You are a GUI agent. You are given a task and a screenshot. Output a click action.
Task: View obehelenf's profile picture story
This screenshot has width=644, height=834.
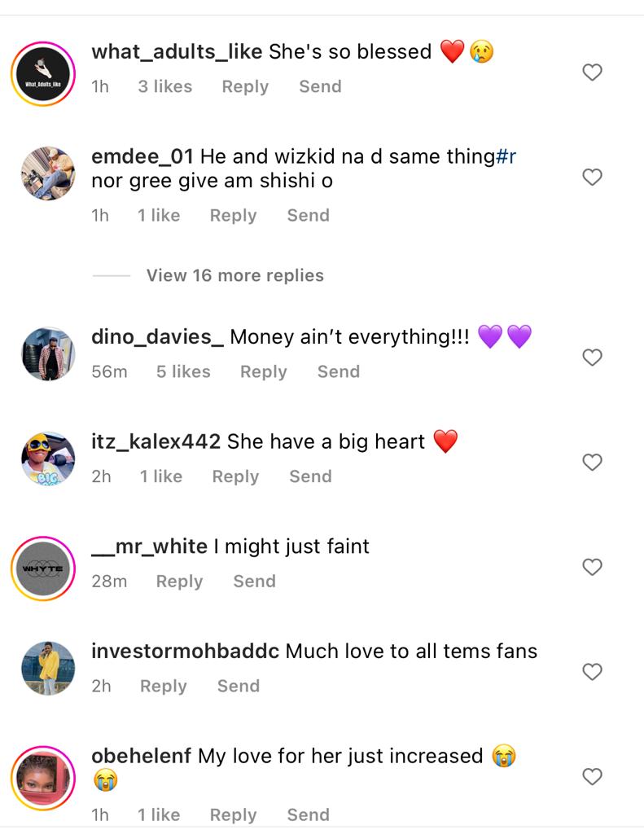point(43,778)
